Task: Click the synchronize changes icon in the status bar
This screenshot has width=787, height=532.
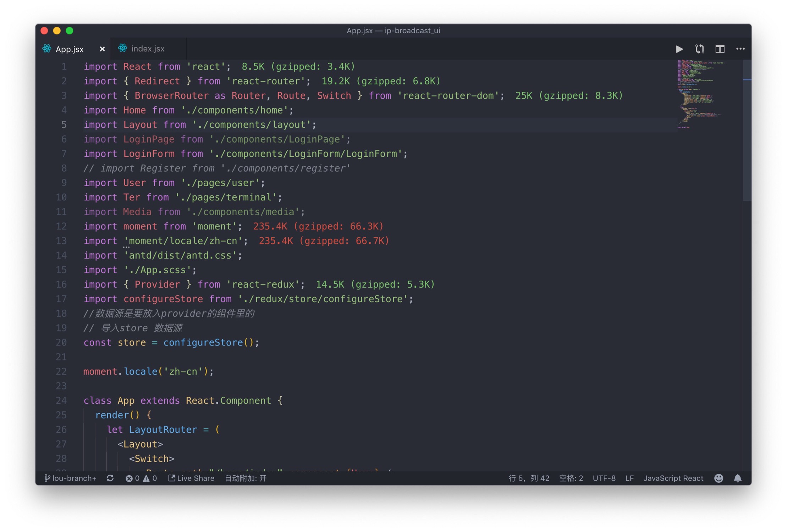Action: 110,478
